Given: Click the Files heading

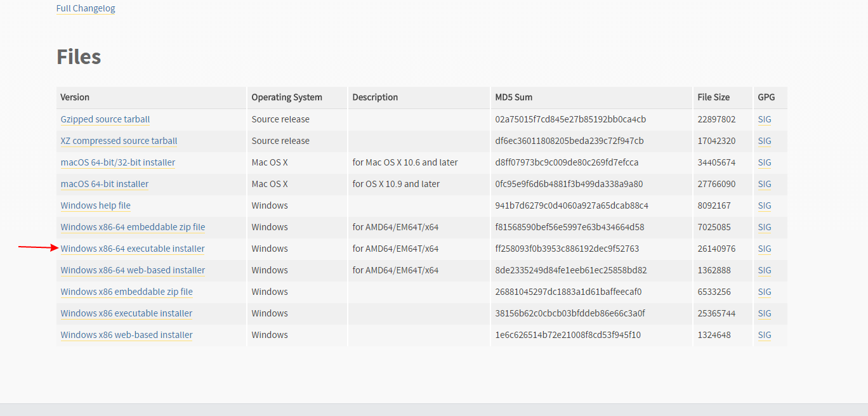Looking at the screenshot, I should click(79, 57).
